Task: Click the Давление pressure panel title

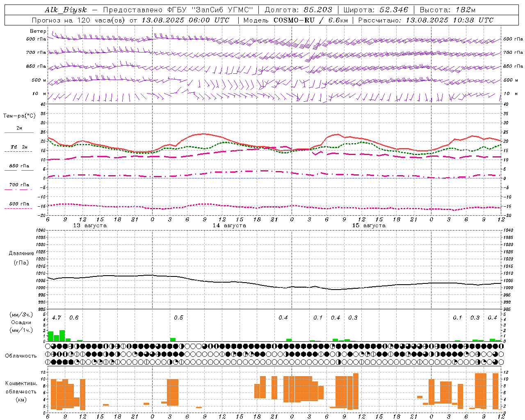Action: pos(21,253)
